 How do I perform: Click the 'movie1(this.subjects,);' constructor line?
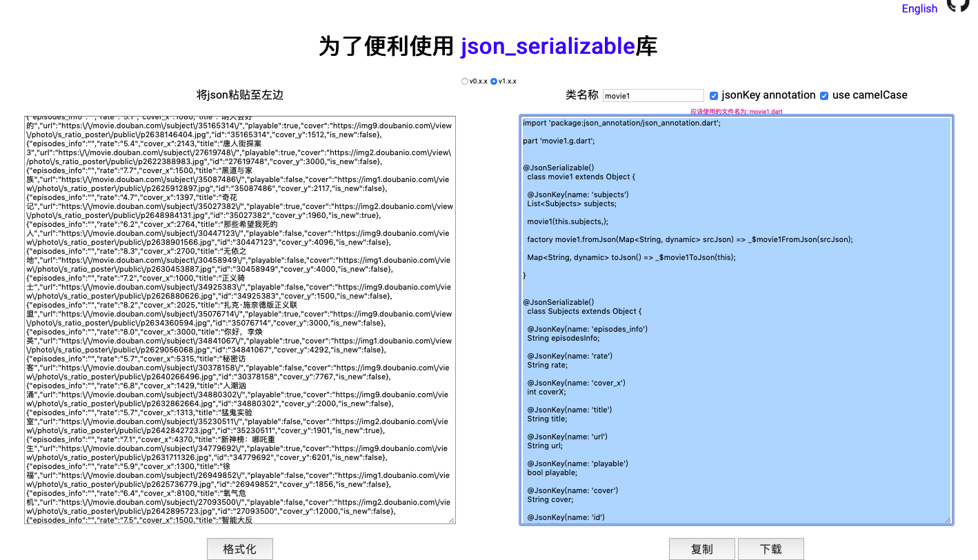568,221
